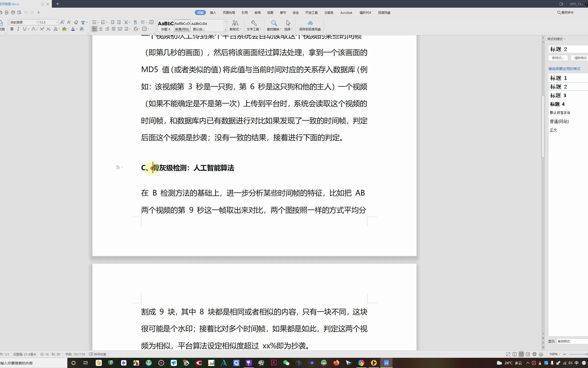
Task: Apply character shading icon
Action: pos(82,29)
